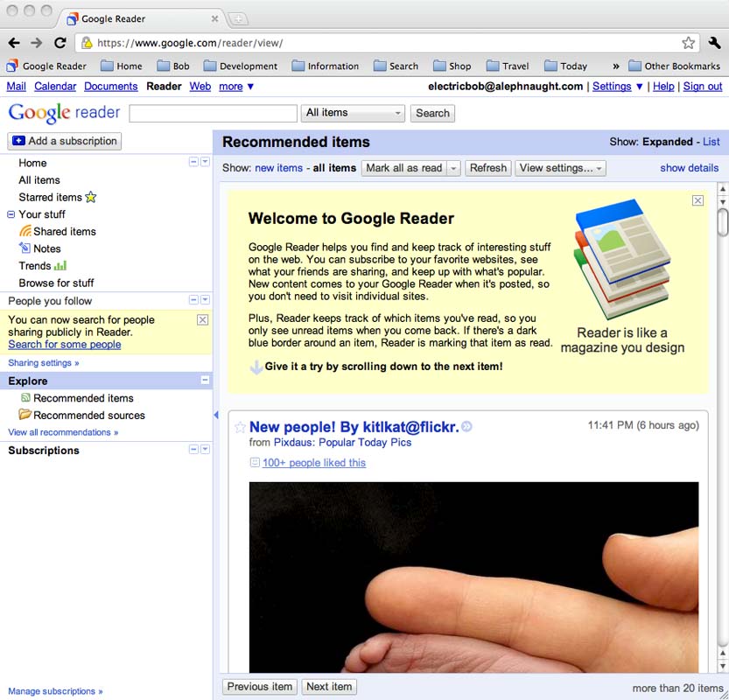Click the Starred items star icon

91,197
